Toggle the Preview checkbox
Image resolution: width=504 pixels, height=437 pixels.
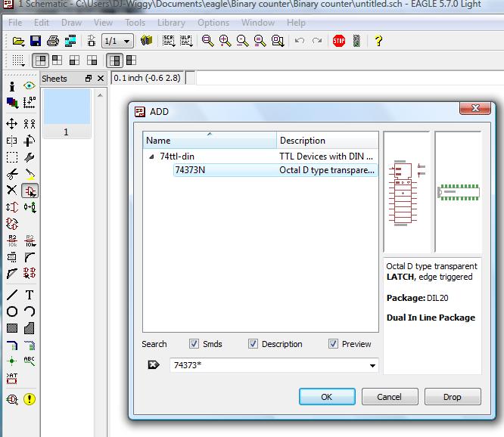[x=333, y=344]
